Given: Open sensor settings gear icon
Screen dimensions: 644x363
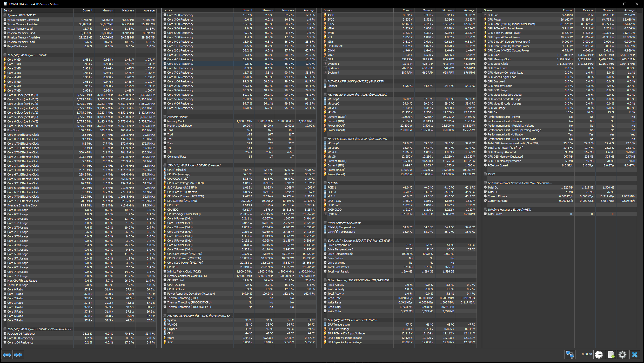Looking at the screenshot, I should [622, 354].
